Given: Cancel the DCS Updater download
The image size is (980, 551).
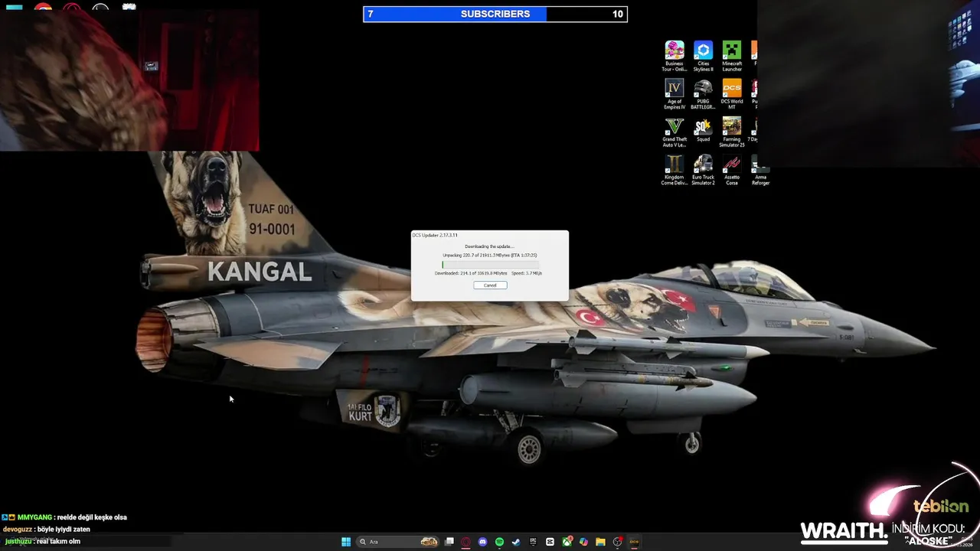Looking at the screenshot, I should 490,285.
